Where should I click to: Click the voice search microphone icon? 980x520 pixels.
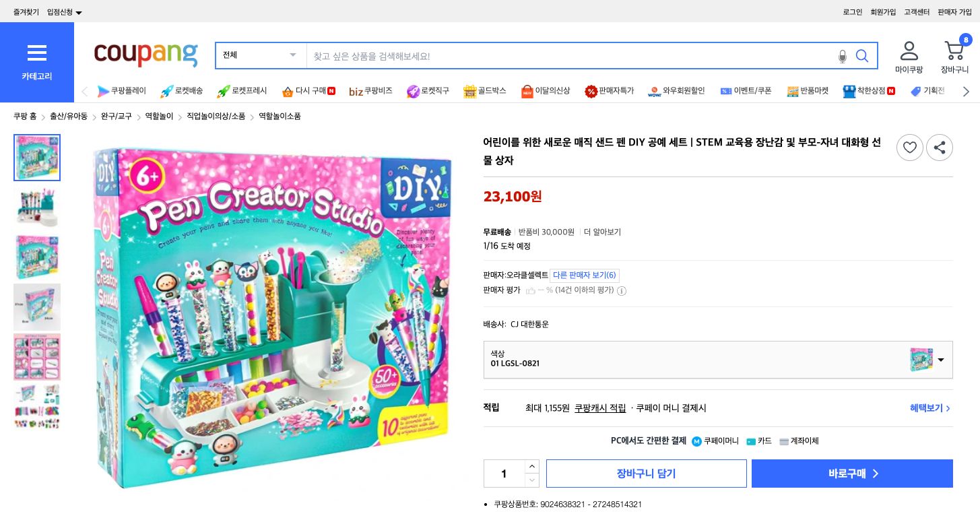843,57
